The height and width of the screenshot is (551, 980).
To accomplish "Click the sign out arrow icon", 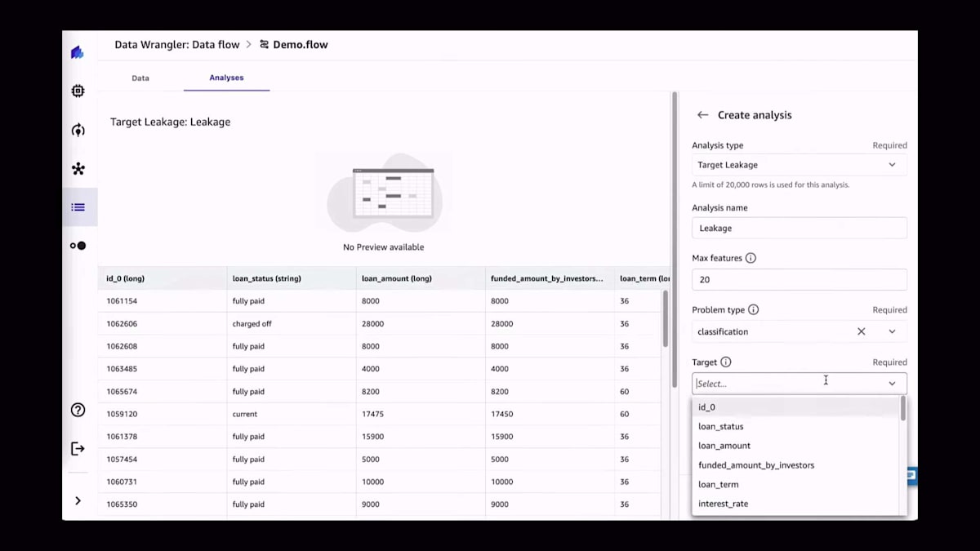I will 78,448.
